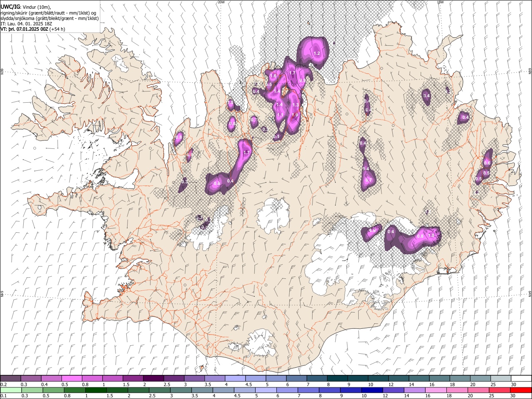Select the bright red lower swatch after 30

(521, 390)
